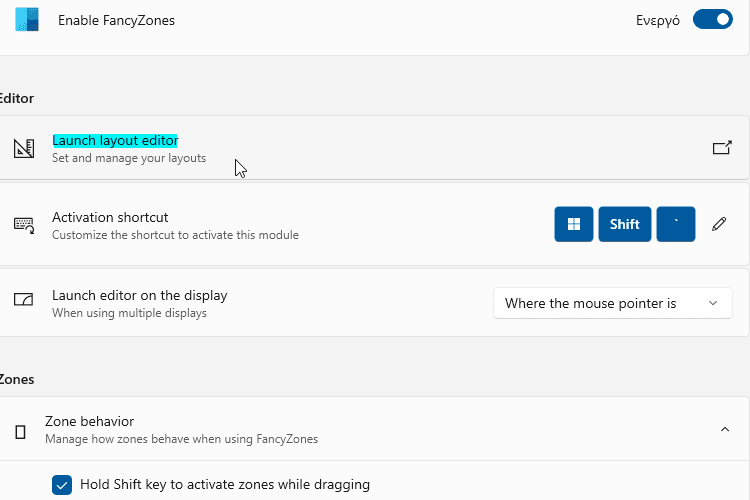Click the Windows key shortcut tile
This screenshot has height=500, width=750.
[574, 224]
